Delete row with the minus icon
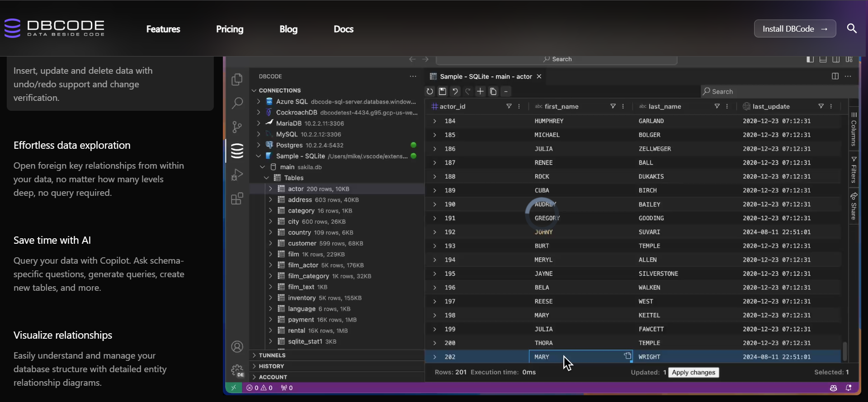 coord(506,91)
